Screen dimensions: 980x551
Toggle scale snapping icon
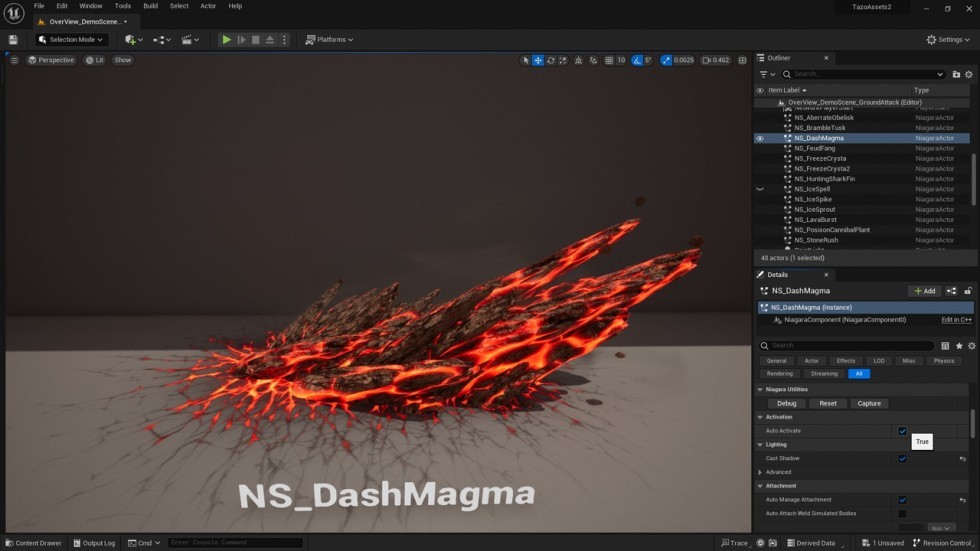pyautogui.click(x=666, y=60)
